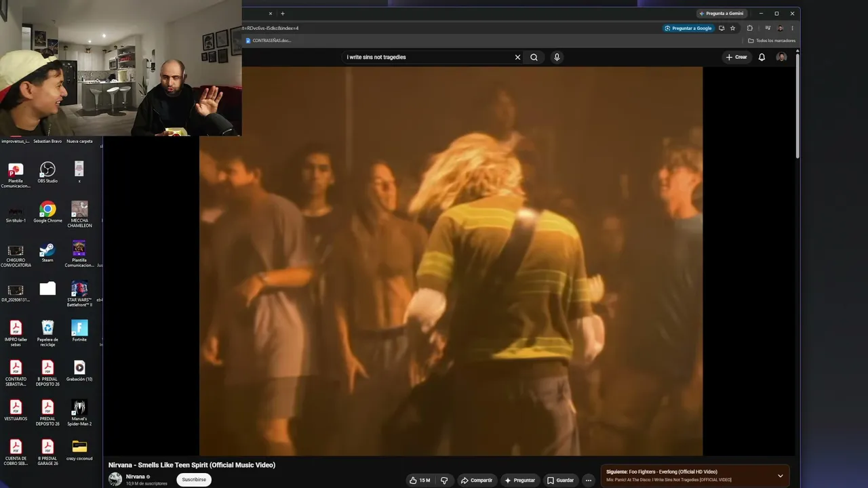Select STAR WARS Battlefront II desktop icon
Viewport: 868px width, 488px height.
[79, 293]
